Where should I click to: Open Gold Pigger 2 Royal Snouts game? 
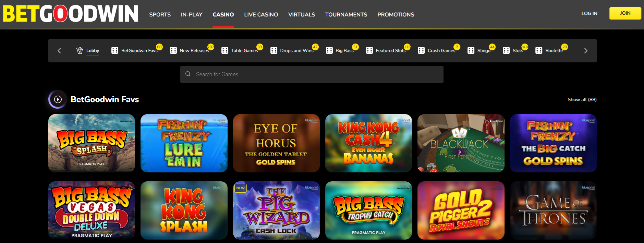[x=461, y=210]
